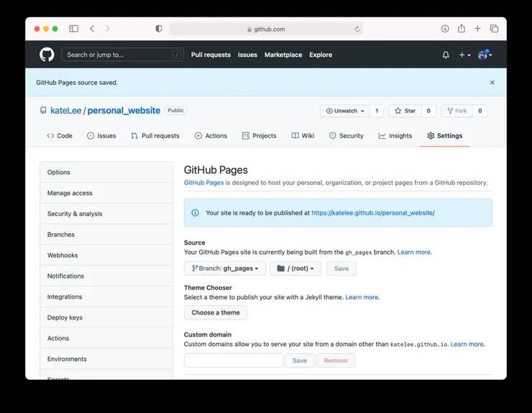The image size is (532, 413).
Task: Click the graph icon on Insights tab
Action: tap(382, 136)
